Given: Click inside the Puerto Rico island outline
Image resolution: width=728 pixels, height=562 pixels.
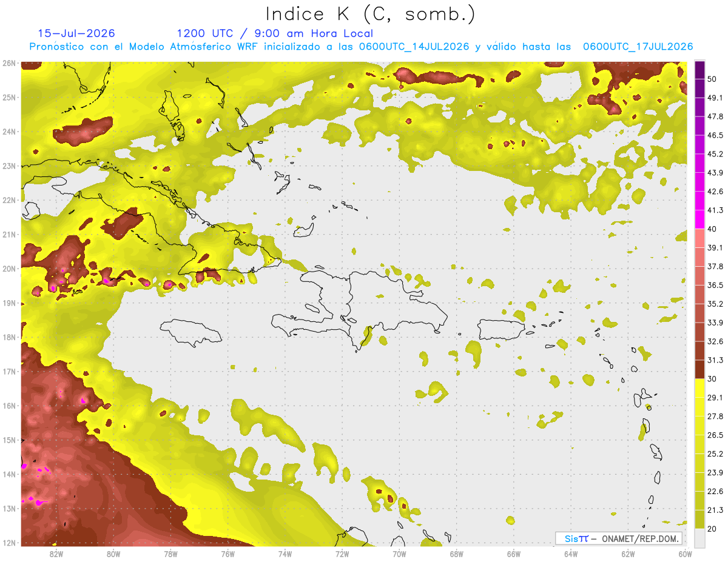Looking at the screenshot, I should pyautogui.click(x=500, y=330).
